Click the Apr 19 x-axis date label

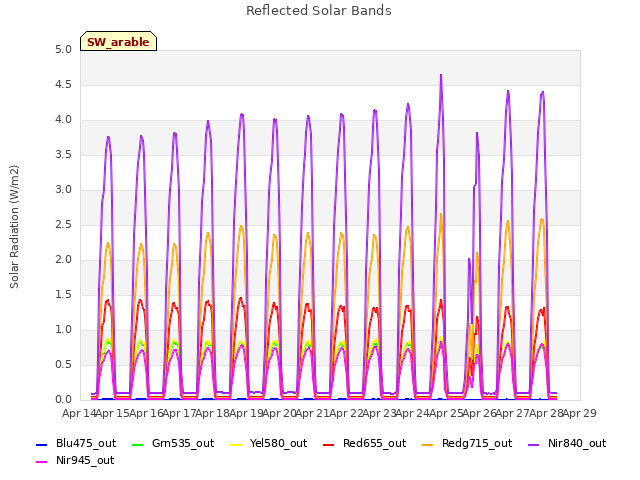[246, 413]
